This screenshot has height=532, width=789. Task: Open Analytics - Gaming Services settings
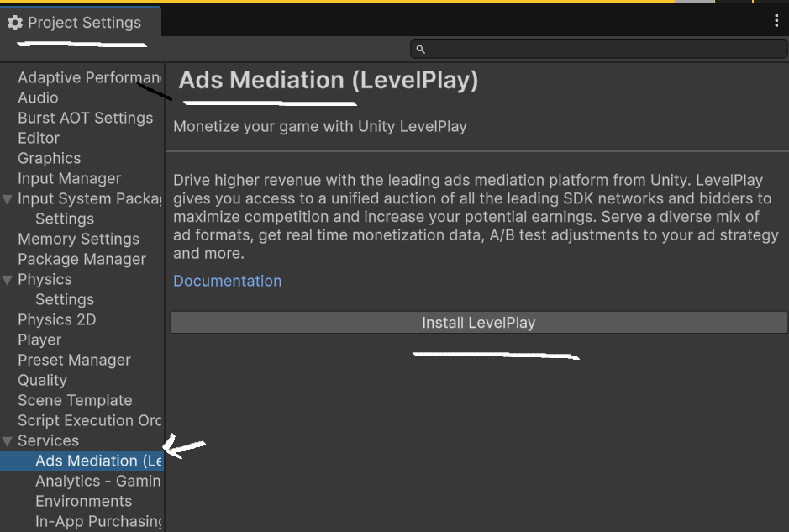pyautogui.click(x=98, y=482)
